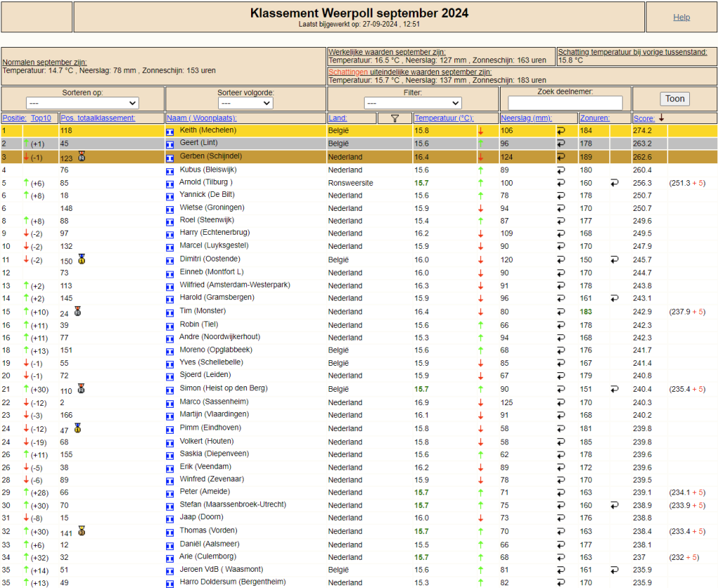Click the blue icon beside Marco (Sassenheim)
Image resolution: width=718 pixels, height=588 pixels.
[170, 403]
